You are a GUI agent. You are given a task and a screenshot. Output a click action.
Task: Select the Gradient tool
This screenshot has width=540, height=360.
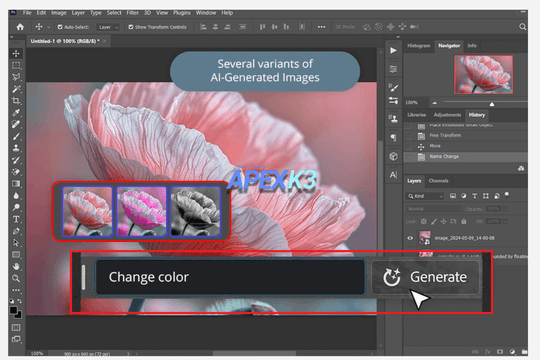pos(16,184)
